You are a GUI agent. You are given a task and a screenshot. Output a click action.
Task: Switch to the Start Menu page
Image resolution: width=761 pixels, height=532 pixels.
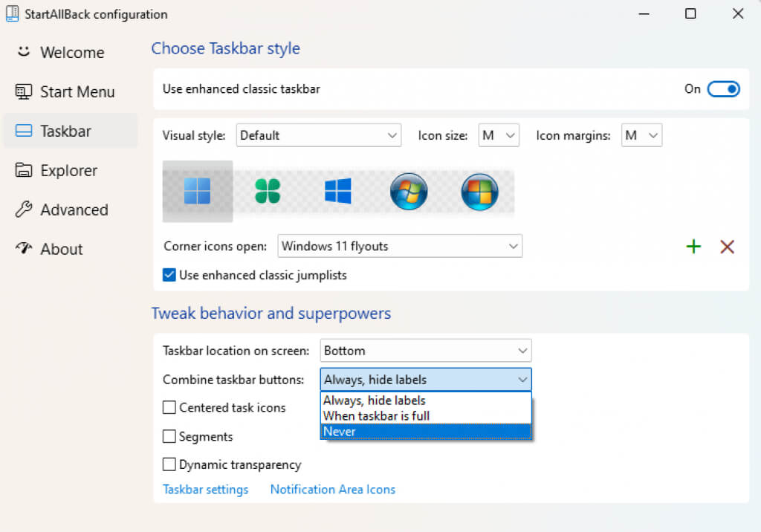pos(77,91)
